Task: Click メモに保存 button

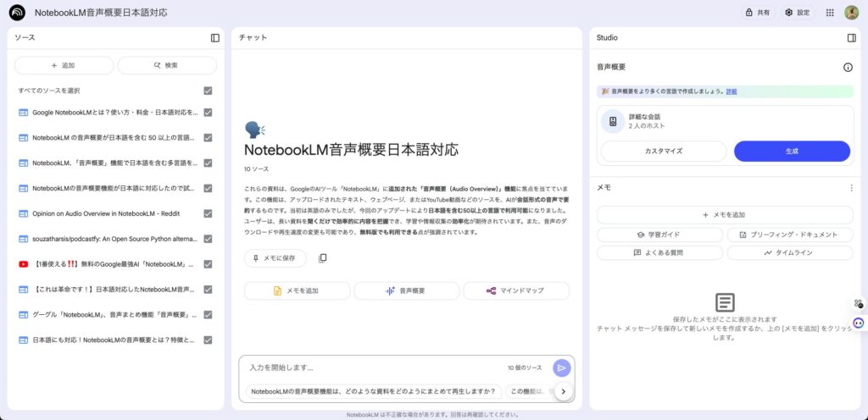Action: coord(275,258)
